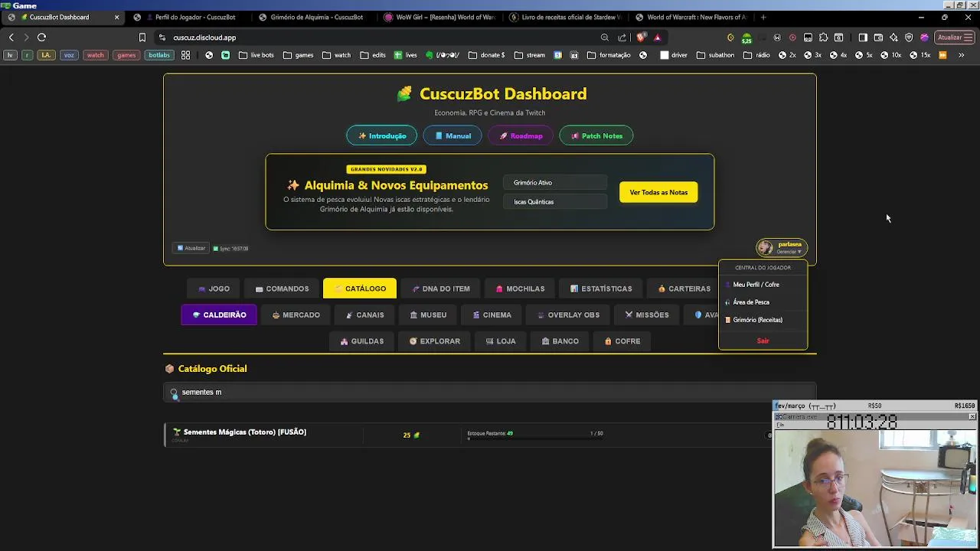Image resolution: width=980 pixels, height=551 pixels.
Task: Open the LOJA tab
Action: coord(501,341)
